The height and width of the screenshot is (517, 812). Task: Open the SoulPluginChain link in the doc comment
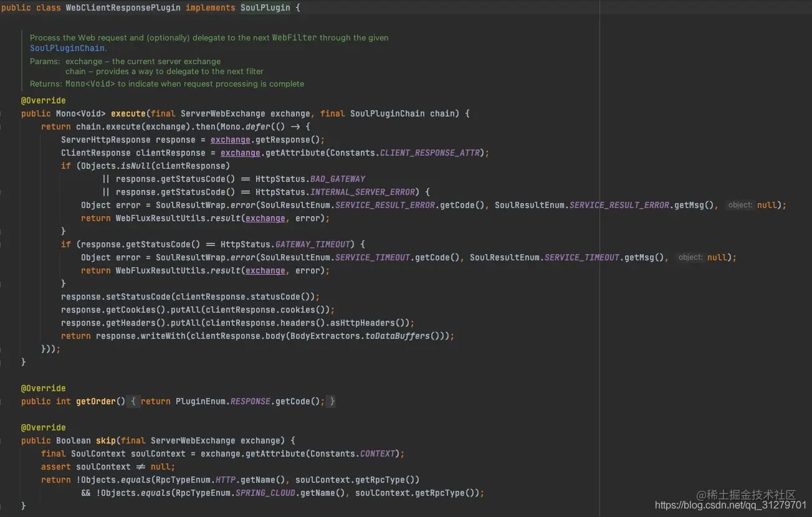67,49
